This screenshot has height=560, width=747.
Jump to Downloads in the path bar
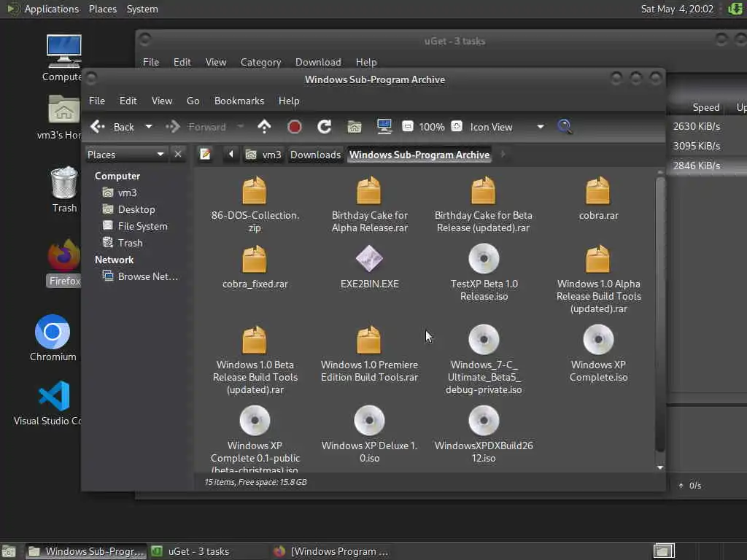pyautogui.click(x=315, y=155)
